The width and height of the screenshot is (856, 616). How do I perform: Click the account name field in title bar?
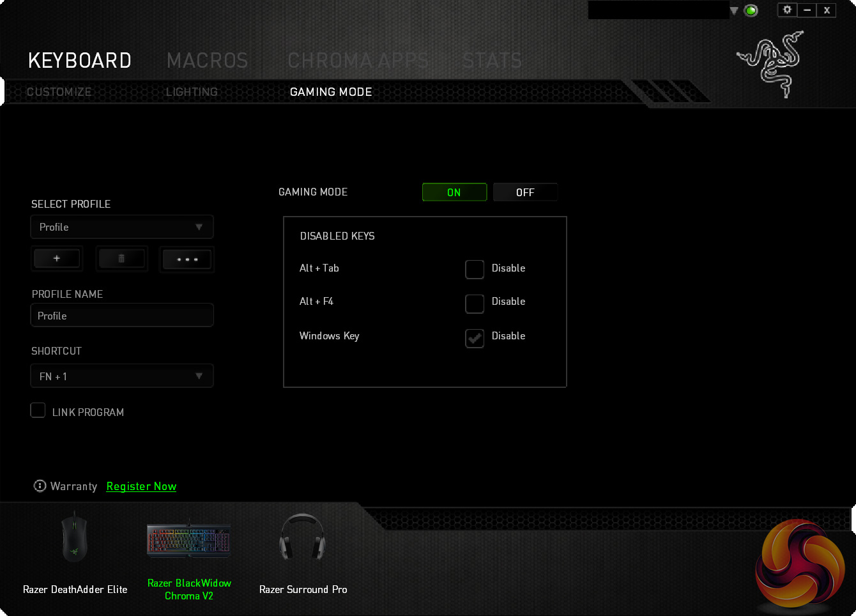pyautogui.click(x=658, y=10)
